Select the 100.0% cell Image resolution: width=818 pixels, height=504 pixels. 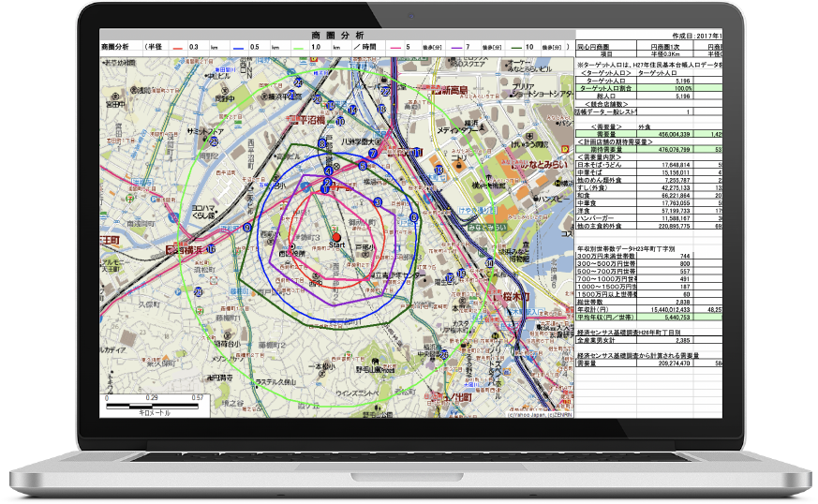tap(665, 88)
